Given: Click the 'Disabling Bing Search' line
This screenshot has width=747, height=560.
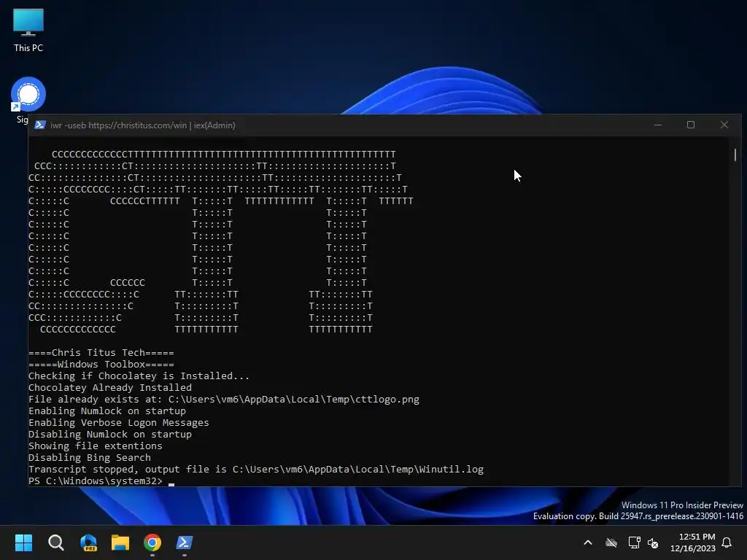Looking at the screenshot, I should (x=90, y=458).
